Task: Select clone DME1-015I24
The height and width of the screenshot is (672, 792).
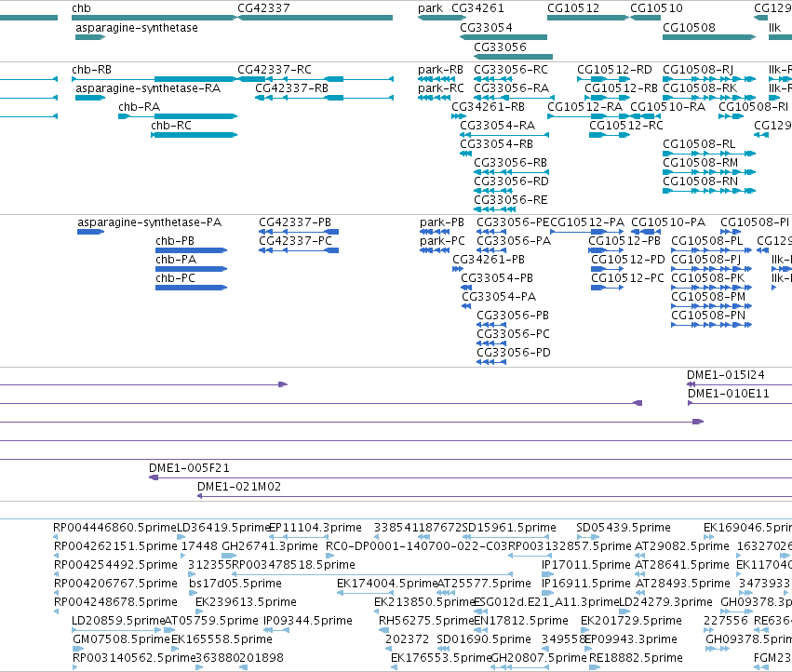Action: (x=740, y=384)
